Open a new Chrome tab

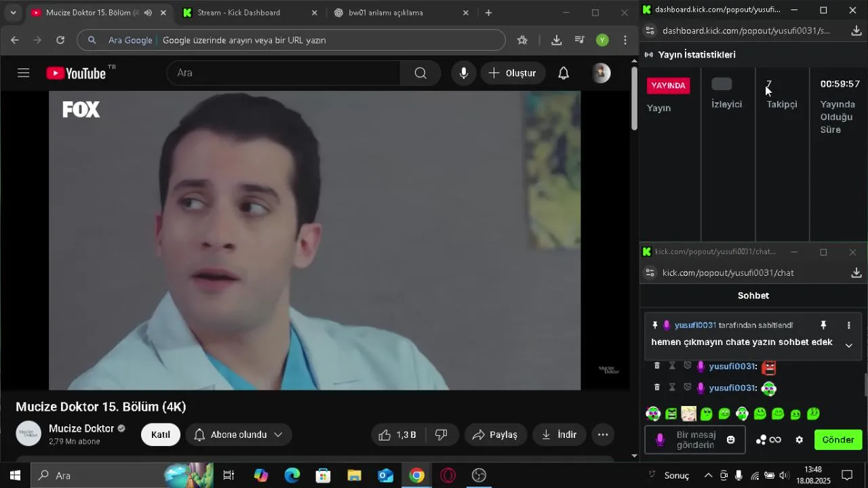[488, 13]
